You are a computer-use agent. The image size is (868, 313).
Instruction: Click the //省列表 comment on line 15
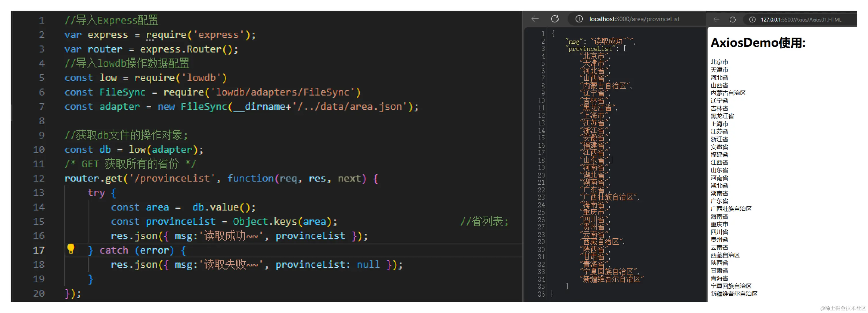coord(484,221)
